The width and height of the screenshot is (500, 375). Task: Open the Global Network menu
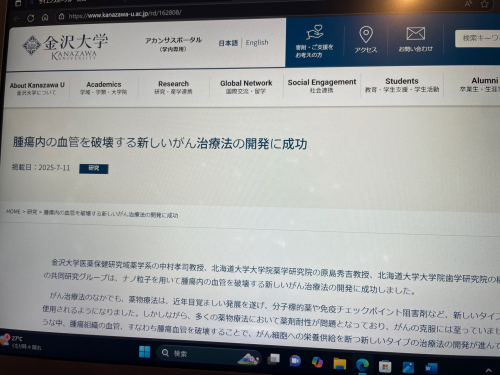pos(246,86)
